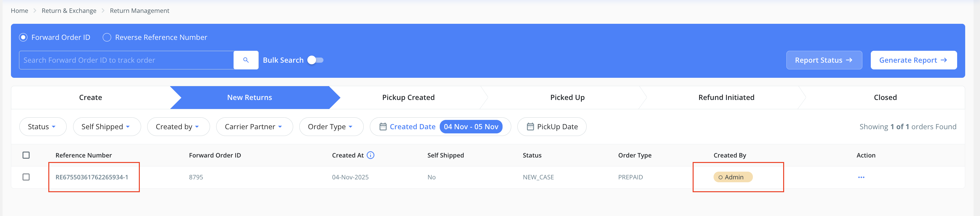Screen dimensions: 980x216
Task: Toggle the Bulk Search switch
Action: [315, 60]
